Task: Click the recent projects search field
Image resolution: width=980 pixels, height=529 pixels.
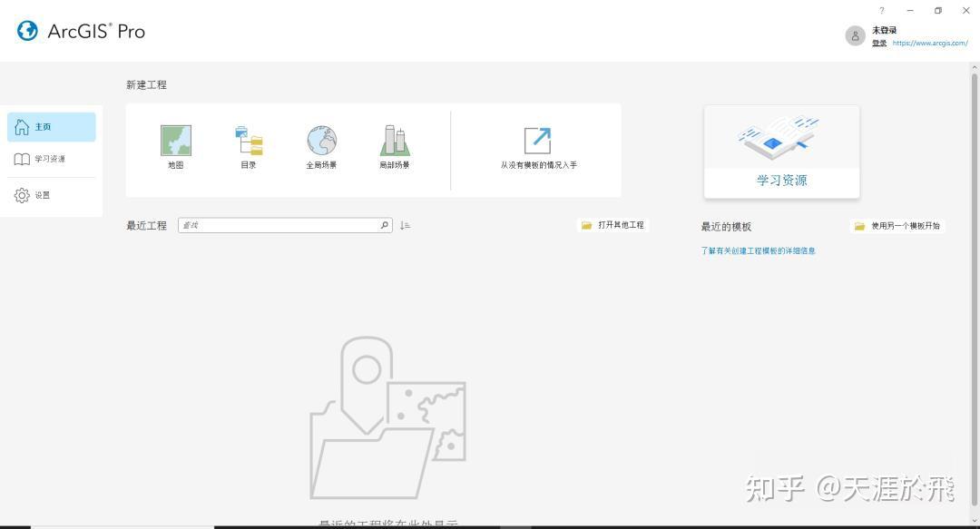Action: click(x=281, y=225)
